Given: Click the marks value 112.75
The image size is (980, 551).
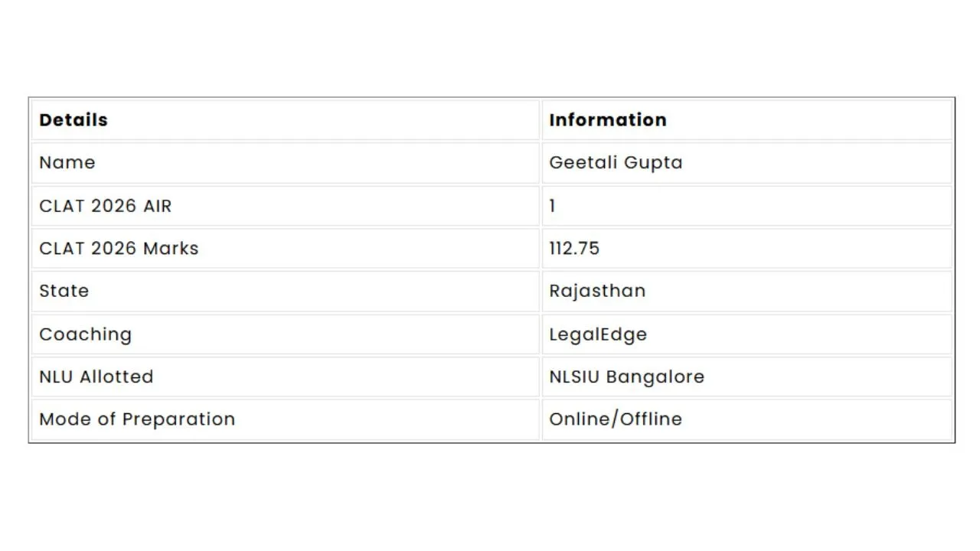Looking at the screenshot, I should click(x=574, y=249).
